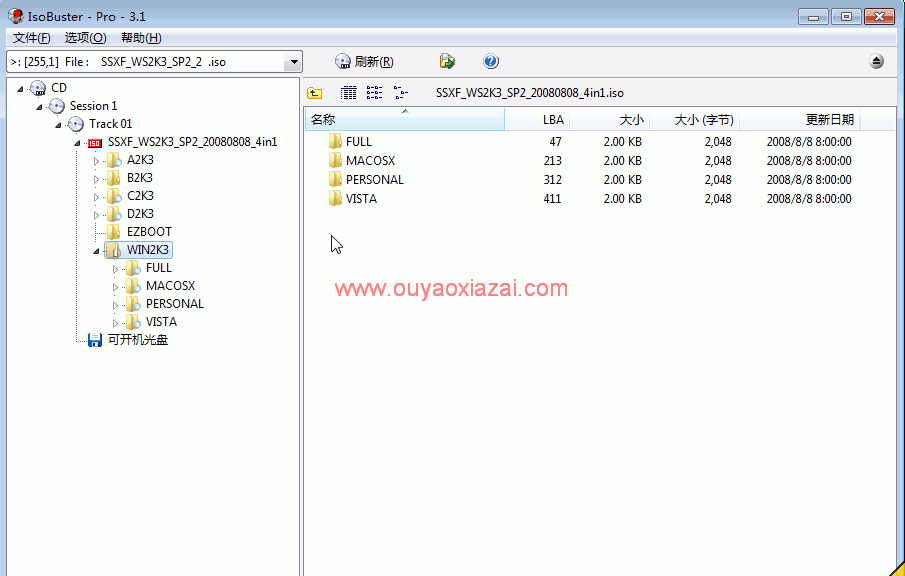
Task: Open the blue help question-mark icon
Action: tap(491, 61)
